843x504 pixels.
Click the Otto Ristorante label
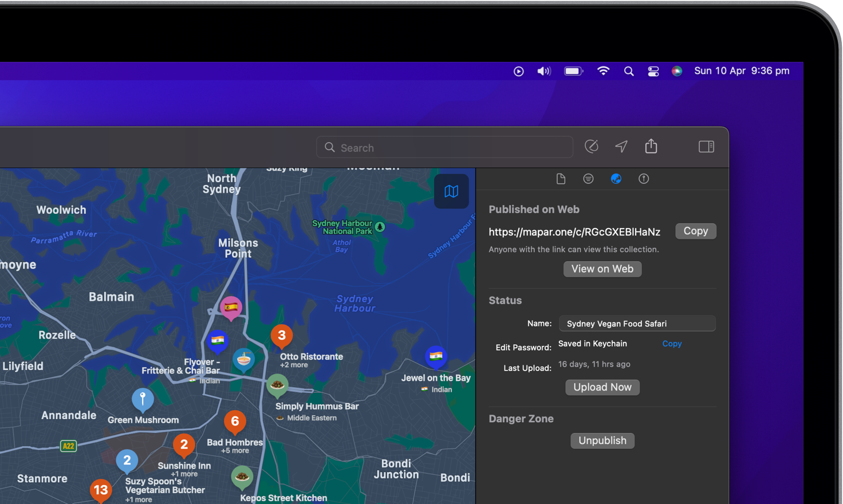pyautogui.click(x=311, y=357)
